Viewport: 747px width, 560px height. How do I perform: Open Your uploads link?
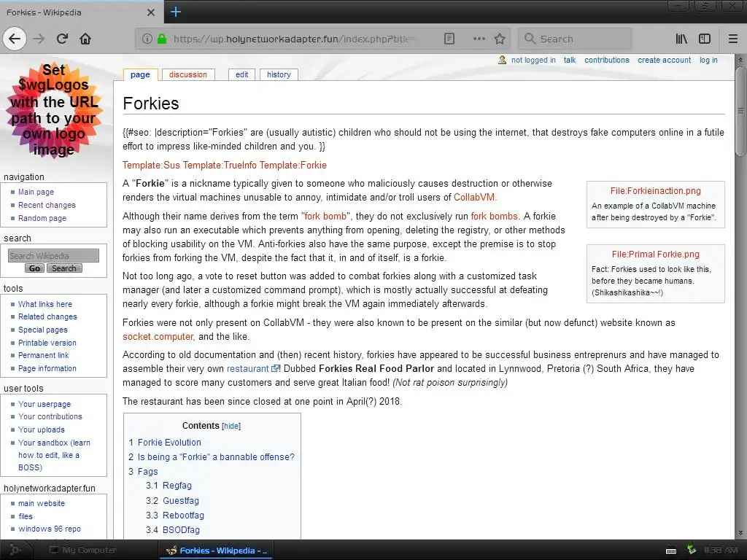point(41,429)
